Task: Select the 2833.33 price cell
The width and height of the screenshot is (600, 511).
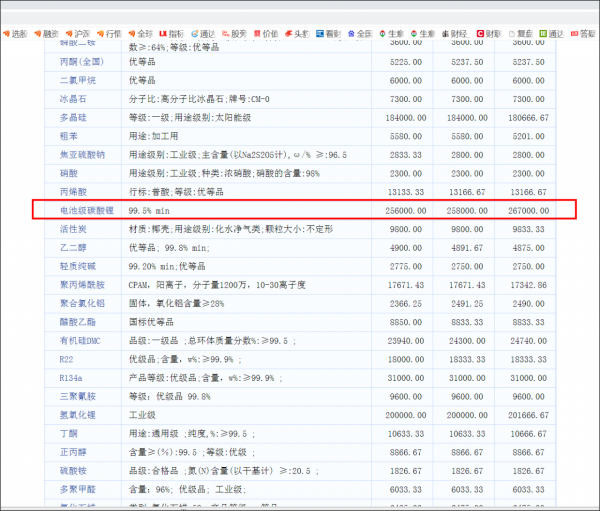Action: [406, 155]
